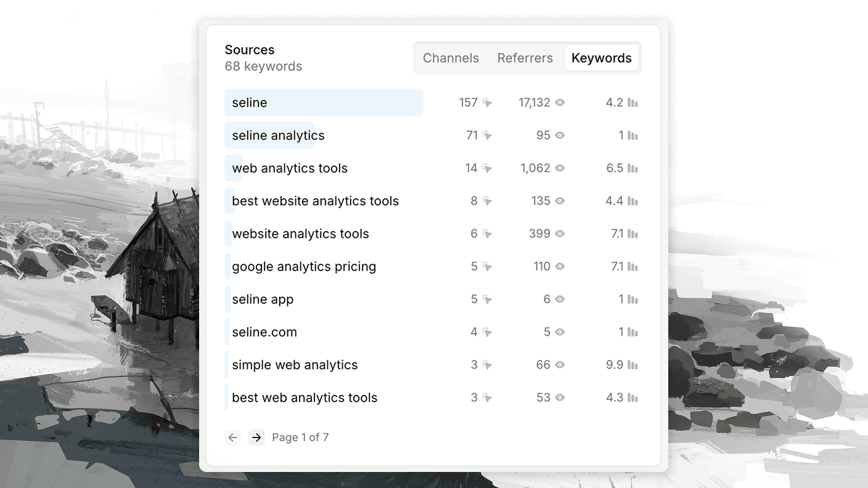The height and width of the screenshot is (488, 868).
Task: Click the 'Sources' panel heading
Action: (250, 49)
